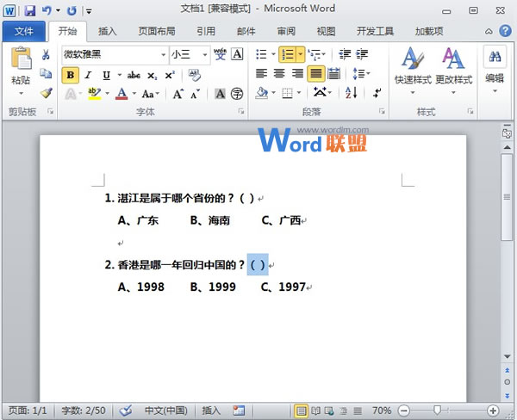Click the Redo/Repeat icon
Viewport: 517px width, 420px height.
(x=72, y=11)
